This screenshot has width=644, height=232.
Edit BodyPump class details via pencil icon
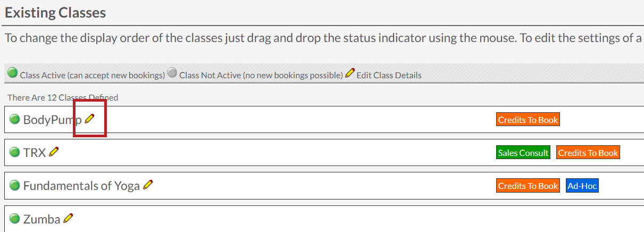click(89, 119)
